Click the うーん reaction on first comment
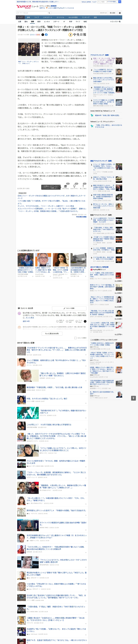The width and height of the screenshot is (138, 644). click(77, 321)
